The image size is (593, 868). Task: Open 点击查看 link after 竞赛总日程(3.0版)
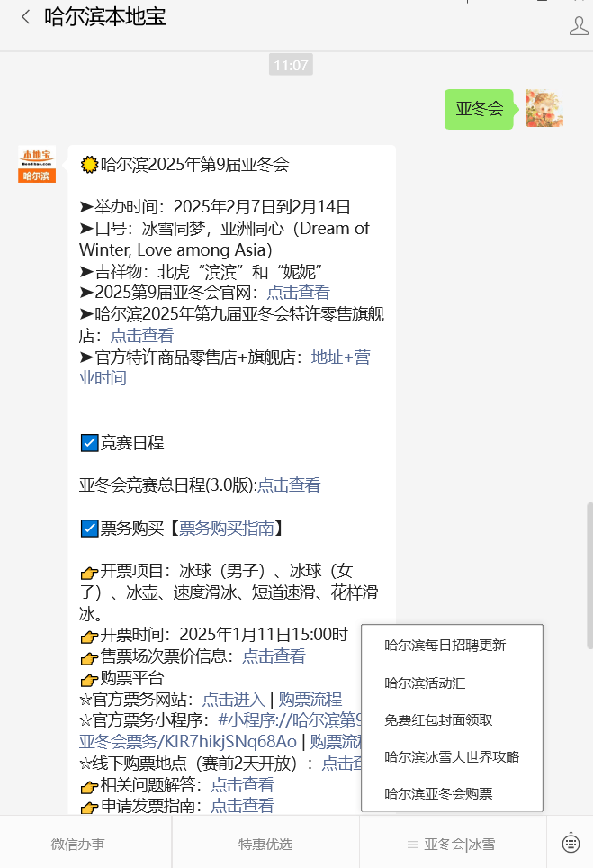point(289,485)
